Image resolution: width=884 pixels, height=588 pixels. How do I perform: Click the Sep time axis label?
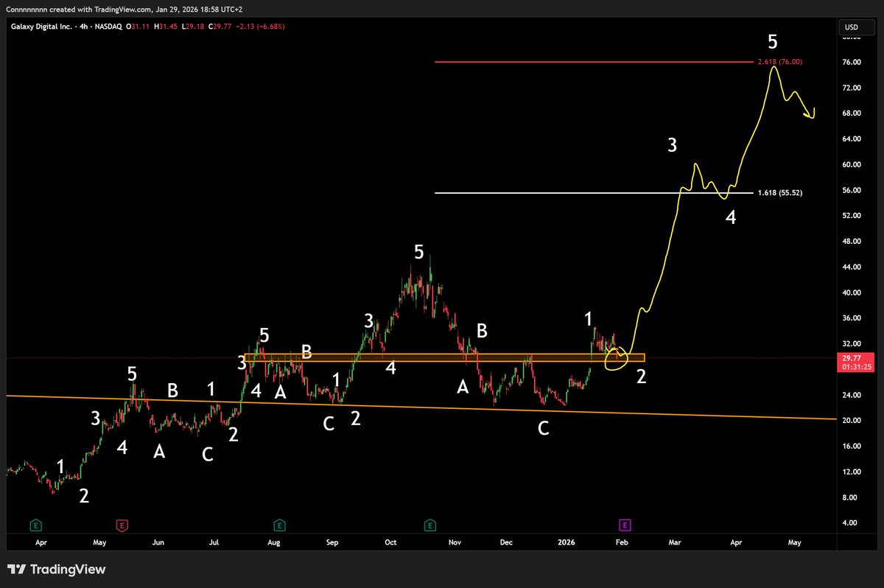(332, 542)
